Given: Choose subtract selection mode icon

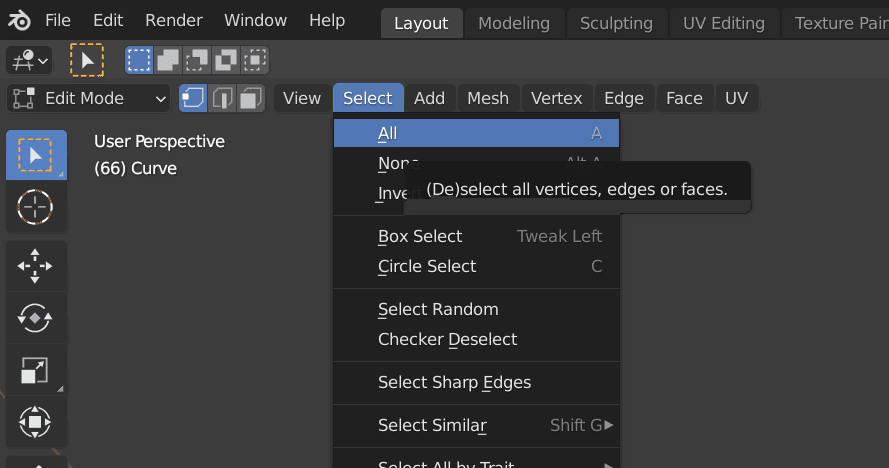Looking at the screenshot, I should click(197, 60).
